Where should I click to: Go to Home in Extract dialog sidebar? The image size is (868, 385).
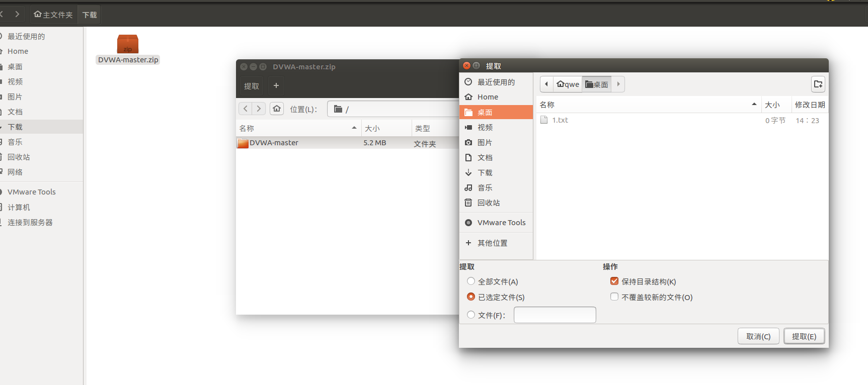(x=496, y=97)
